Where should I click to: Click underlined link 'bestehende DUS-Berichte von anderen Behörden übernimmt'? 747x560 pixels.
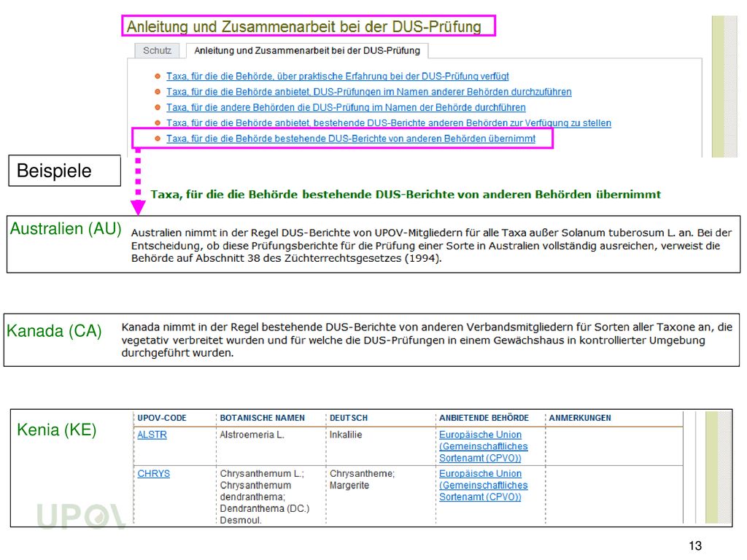pyautogui.click(x=351, y=139)
